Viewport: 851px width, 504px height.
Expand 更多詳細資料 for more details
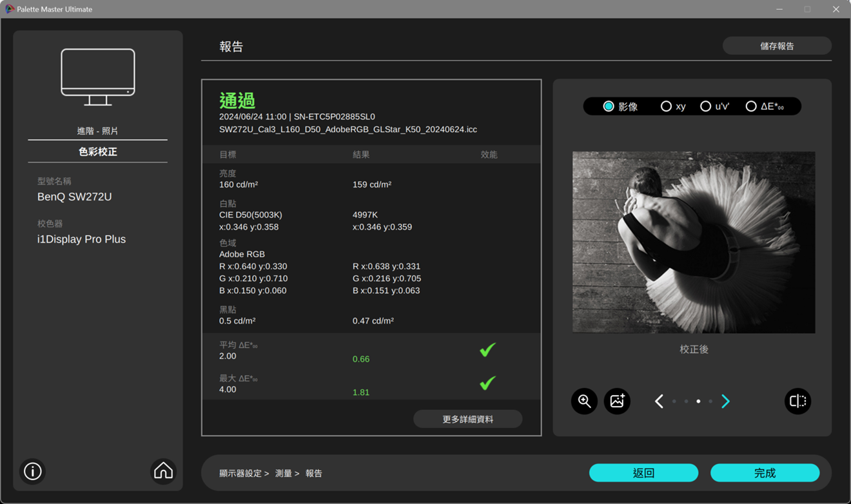(x=467, y=419)
